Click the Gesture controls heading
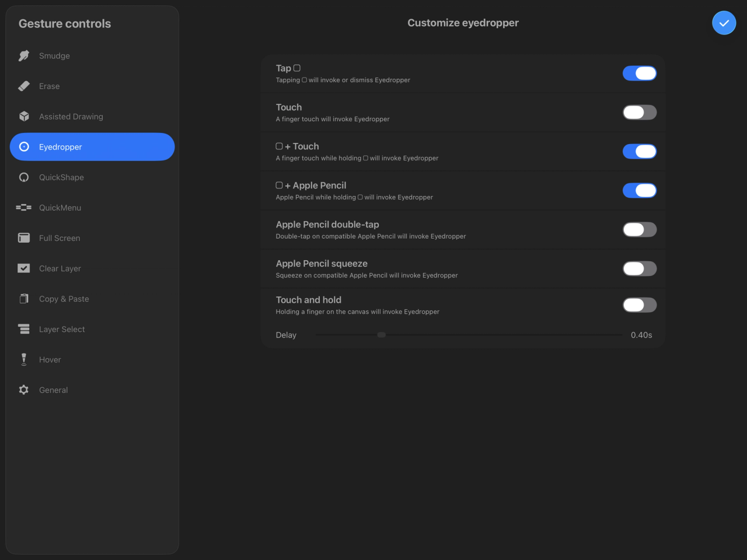Image resolution: width=747 pixels, height=560 pixels. click(x=65, y=24)
